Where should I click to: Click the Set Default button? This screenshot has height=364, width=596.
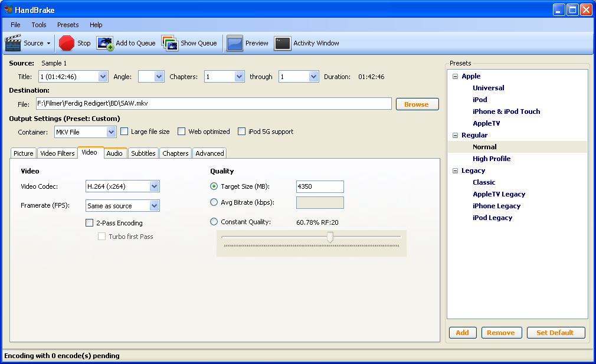tap(555, 333)
